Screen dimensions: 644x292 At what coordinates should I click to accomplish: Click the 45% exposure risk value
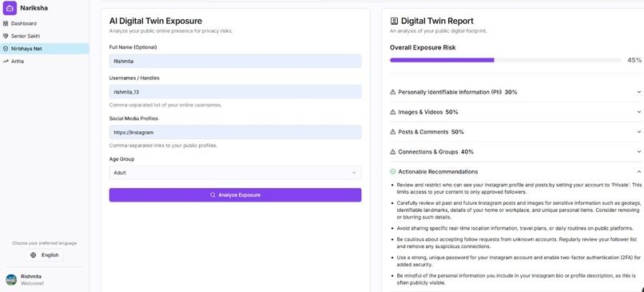pyautogui.click(x=634, y=60)
